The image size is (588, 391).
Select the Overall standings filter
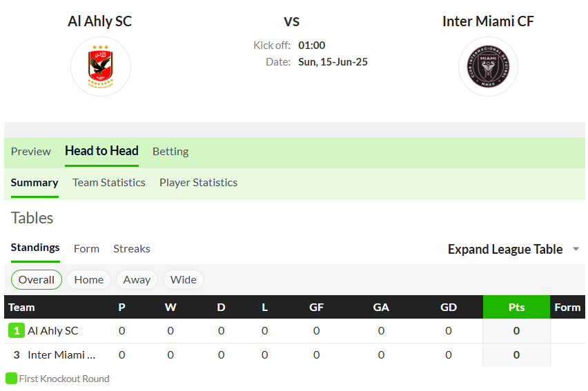37,280
